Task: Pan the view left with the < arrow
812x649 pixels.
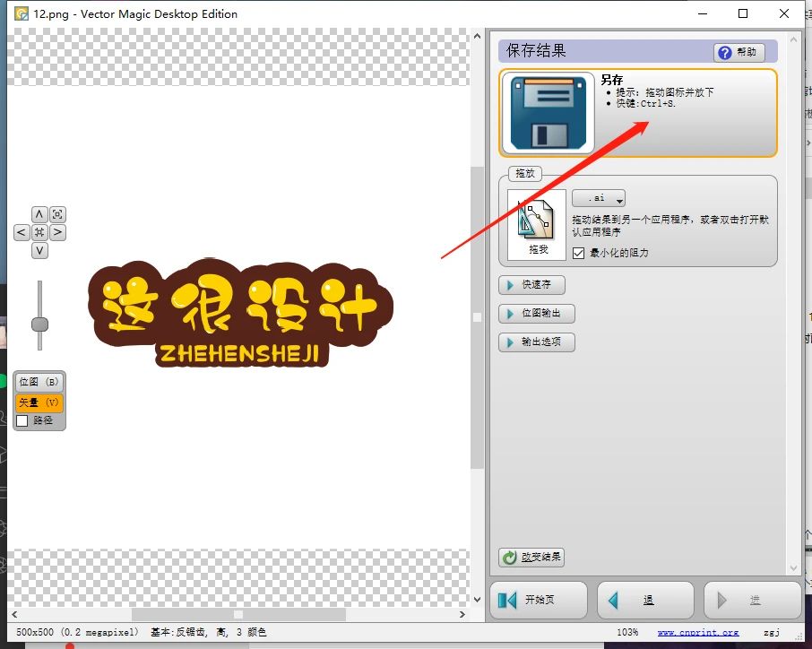Action: (x=22, y=233)
